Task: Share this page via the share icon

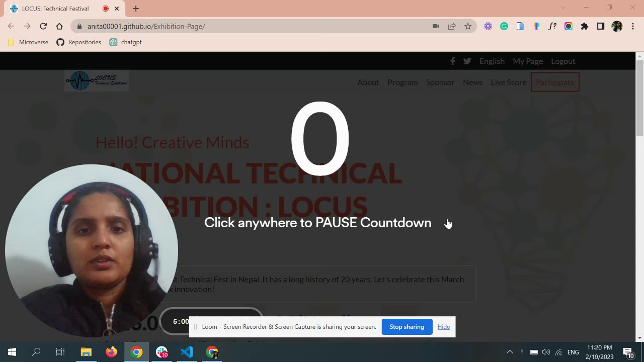Action: (452, 26)
